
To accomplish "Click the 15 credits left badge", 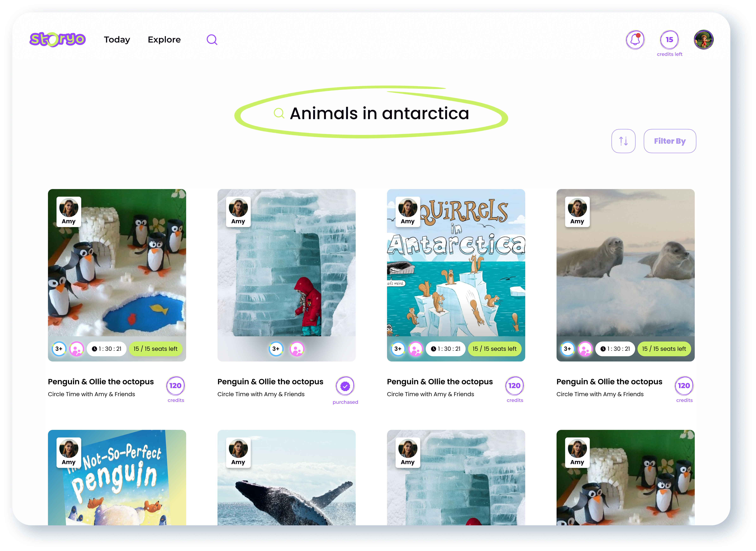I will coord(669,43).
